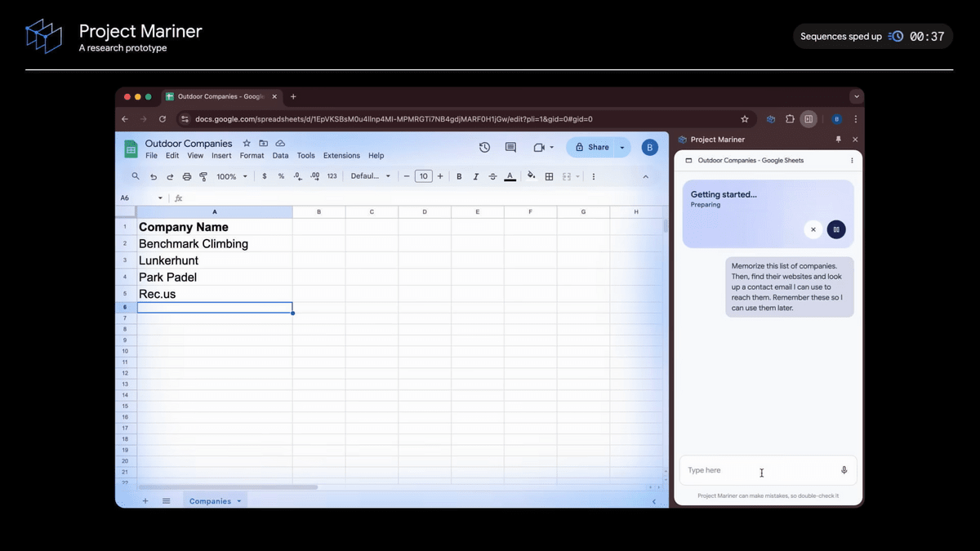Click the microphone icon in Project Mariner
The width and height of the screenshot is (980, 551).
pyautogui.click(x=844, y=469)
